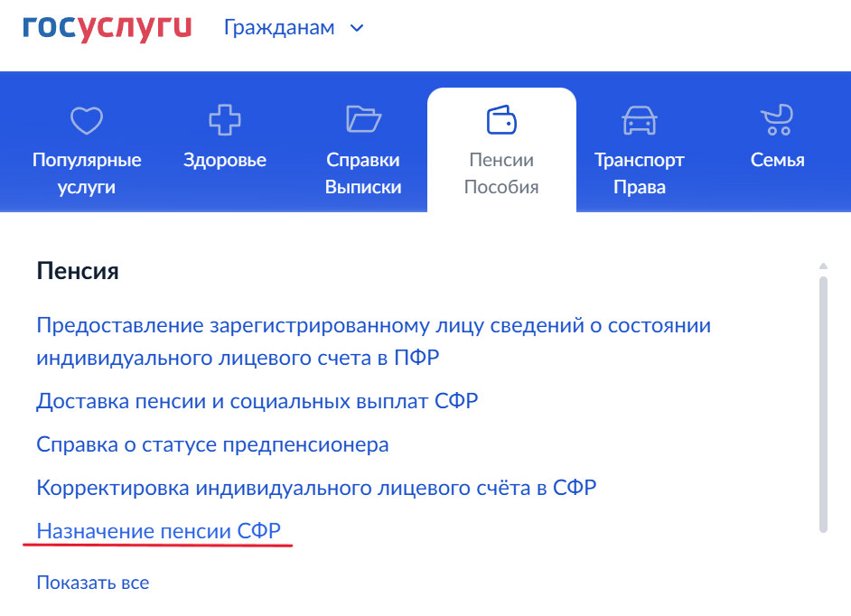
Task: Click the baby stroller Семья icon
Action: [777, 119]
